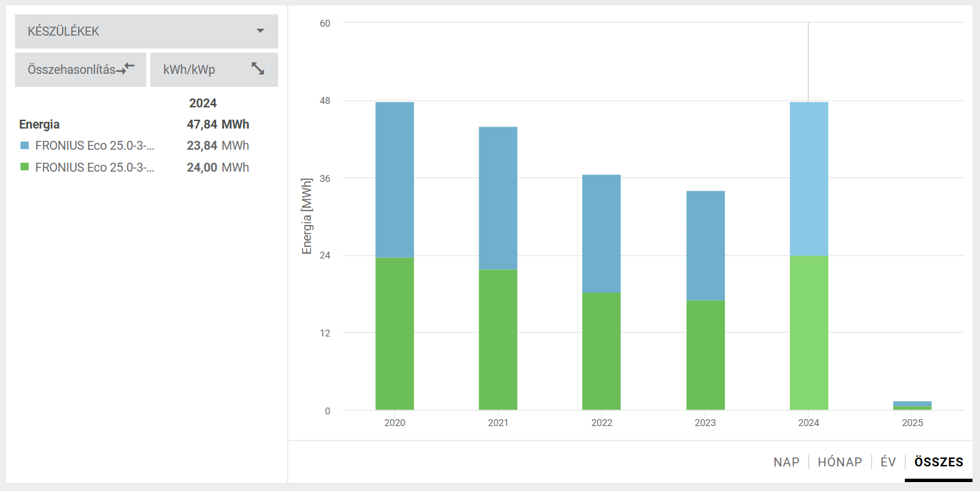Click the blue FRONIUS legend color square

(25, 146)
